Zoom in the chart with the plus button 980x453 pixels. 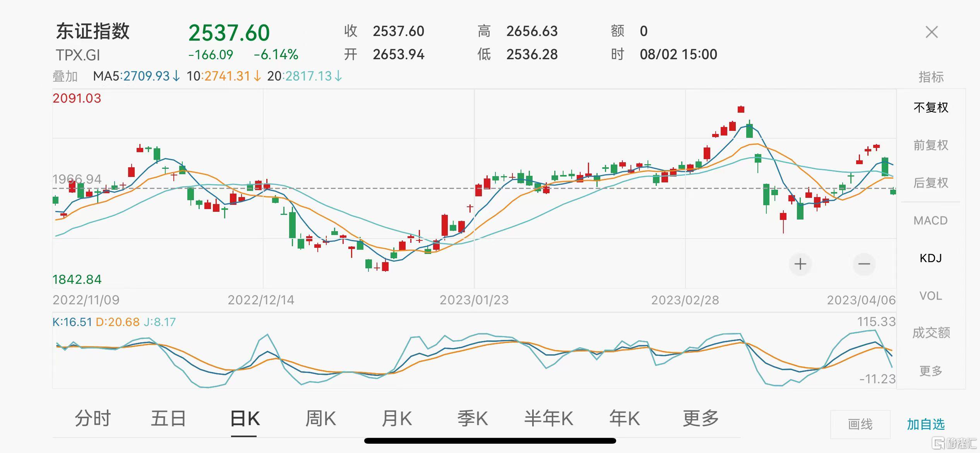(800, 264)
